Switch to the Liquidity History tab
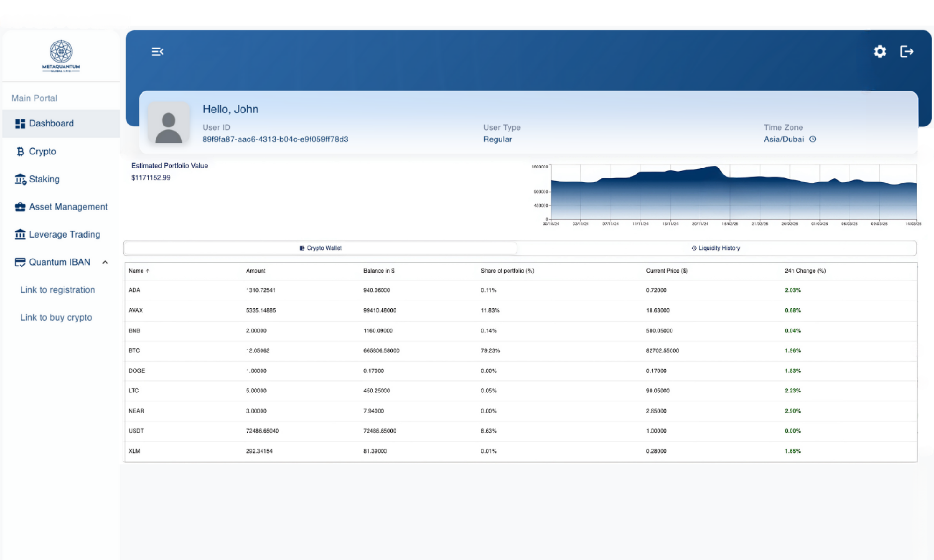This screenshot has width=934, height=560. click(716, 248)
